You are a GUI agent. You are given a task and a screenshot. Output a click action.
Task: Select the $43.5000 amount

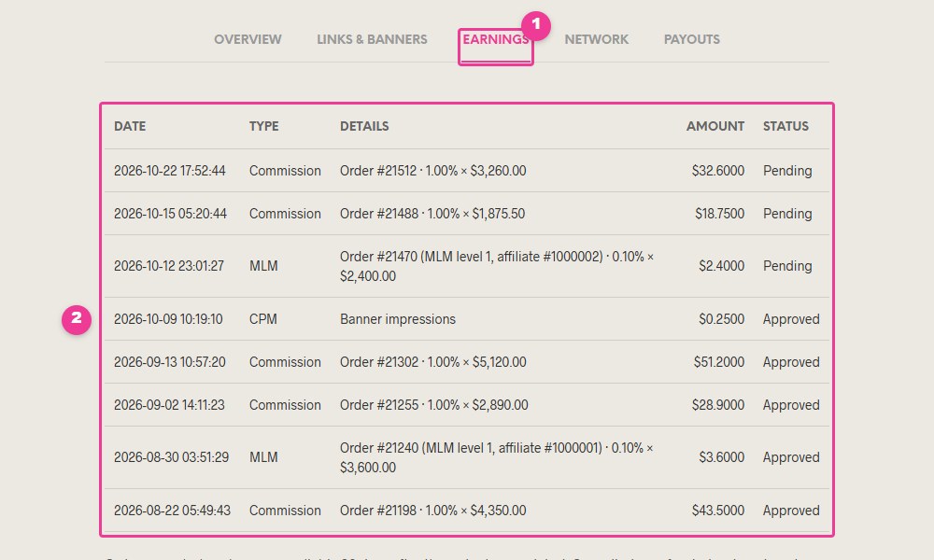pos(717,510)
